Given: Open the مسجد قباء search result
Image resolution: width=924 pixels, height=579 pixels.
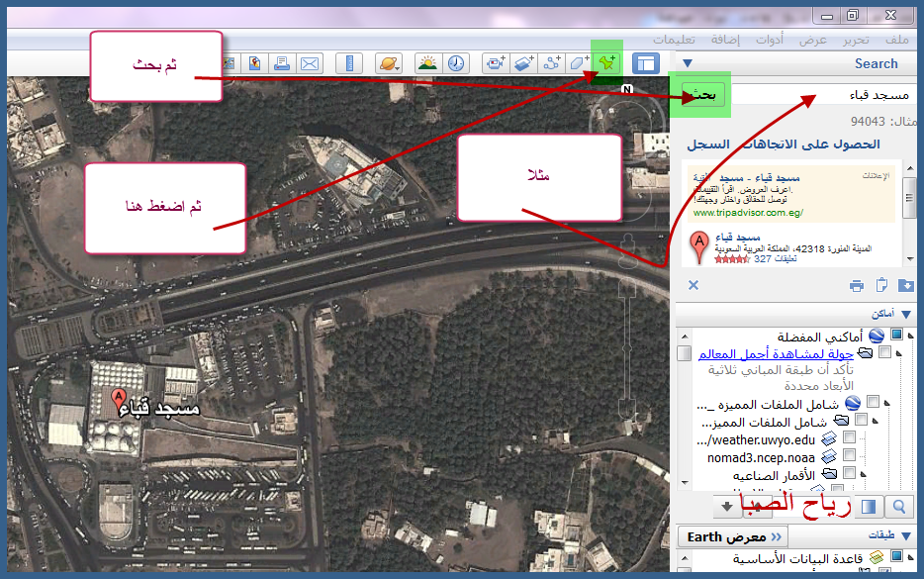Looking at the screenshot, I should (738, 237).
